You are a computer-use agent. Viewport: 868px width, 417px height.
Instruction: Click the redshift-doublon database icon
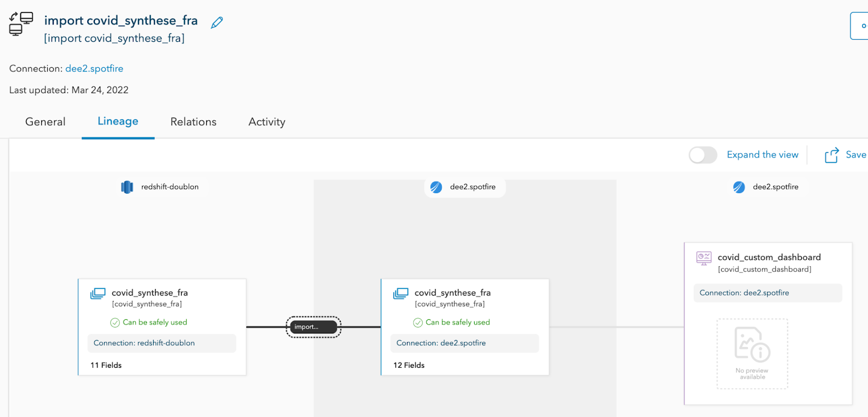[x=127, y=187]
